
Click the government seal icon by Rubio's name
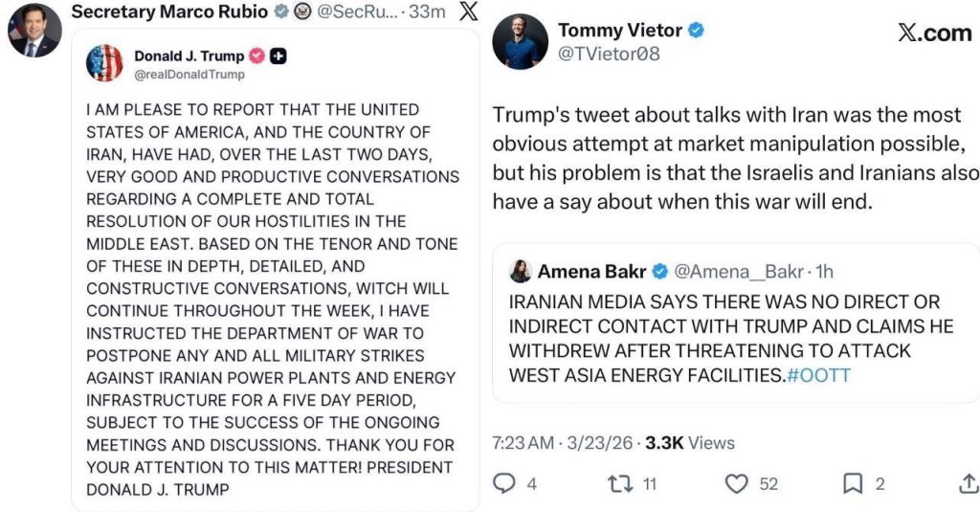pos(302,12)
